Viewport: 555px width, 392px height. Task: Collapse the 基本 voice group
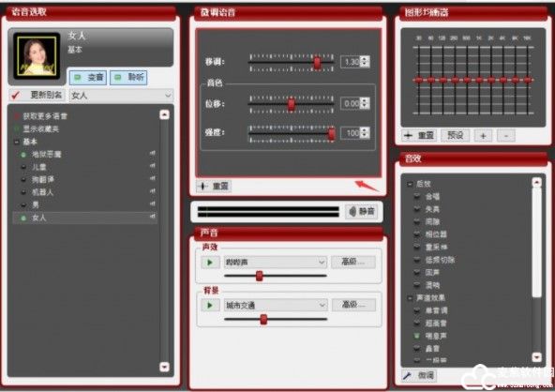click(17, 142)
